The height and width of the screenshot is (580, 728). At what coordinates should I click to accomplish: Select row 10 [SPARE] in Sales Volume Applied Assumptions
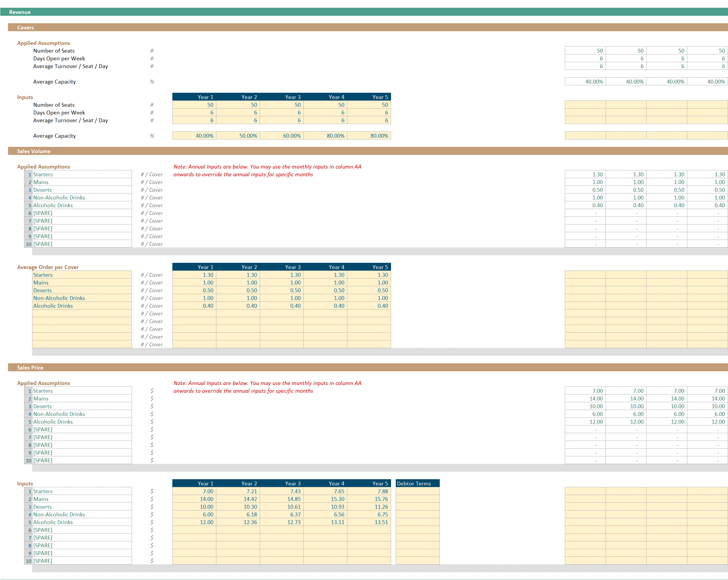(82, 244)
